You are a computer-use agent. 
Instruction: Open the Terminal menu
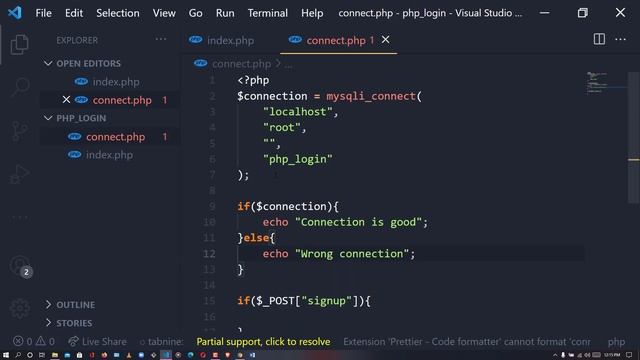267,13
